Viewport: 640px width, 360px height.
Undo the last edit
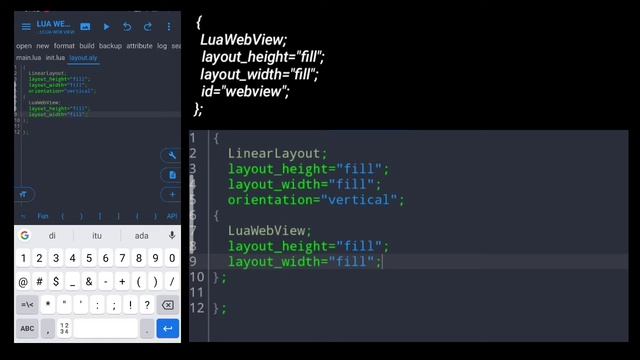[127, 27]
